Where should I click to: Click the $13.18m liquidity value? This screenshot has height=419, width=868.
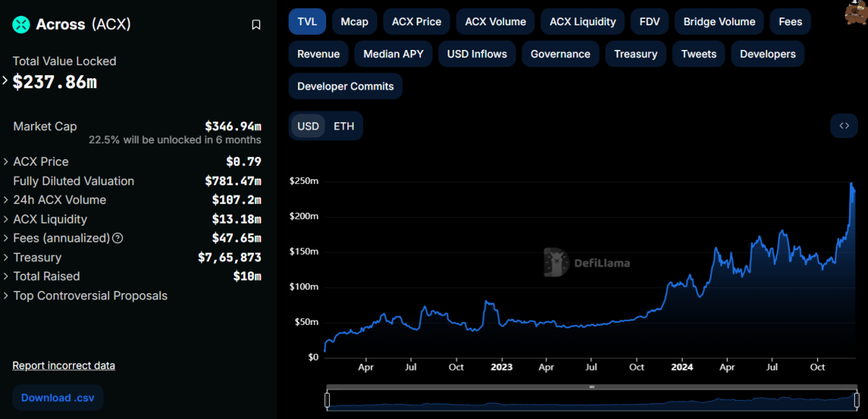[237, 219]
